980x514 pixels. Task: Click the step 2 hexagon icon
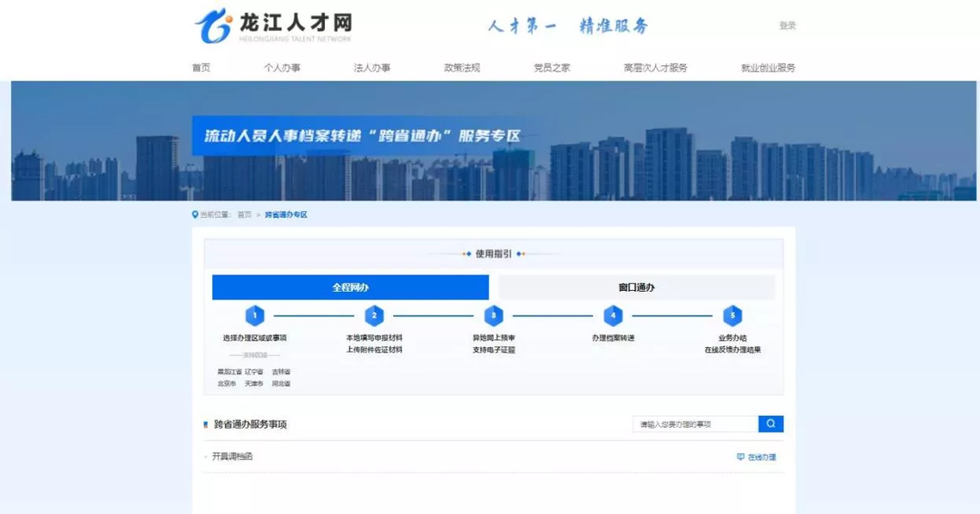(374, 315)
